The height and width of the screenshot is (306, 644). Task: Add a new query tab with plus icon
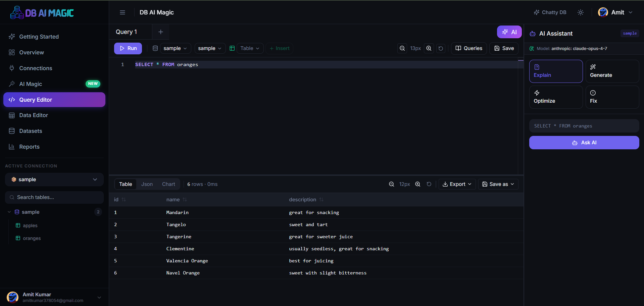161,32
